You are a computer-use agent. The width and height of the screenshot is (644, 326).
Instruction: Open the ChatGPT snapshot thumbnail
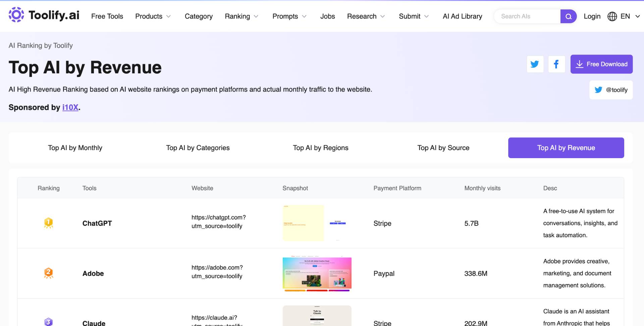(317, 223)
